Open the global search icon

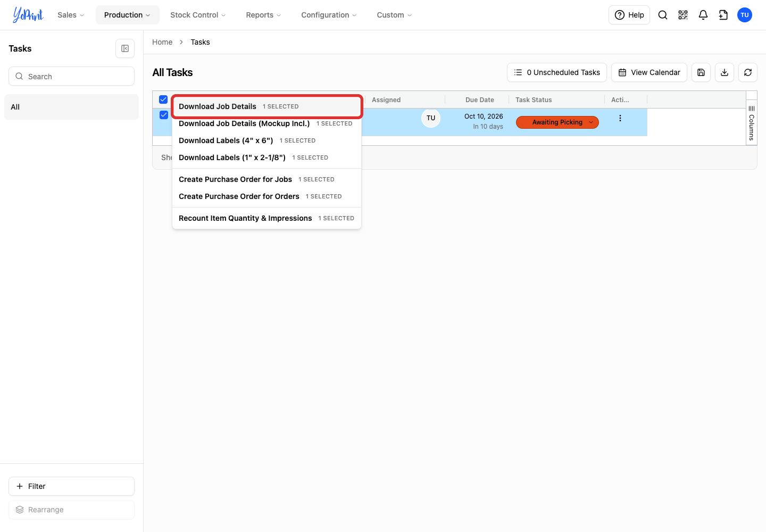point(663,15)
